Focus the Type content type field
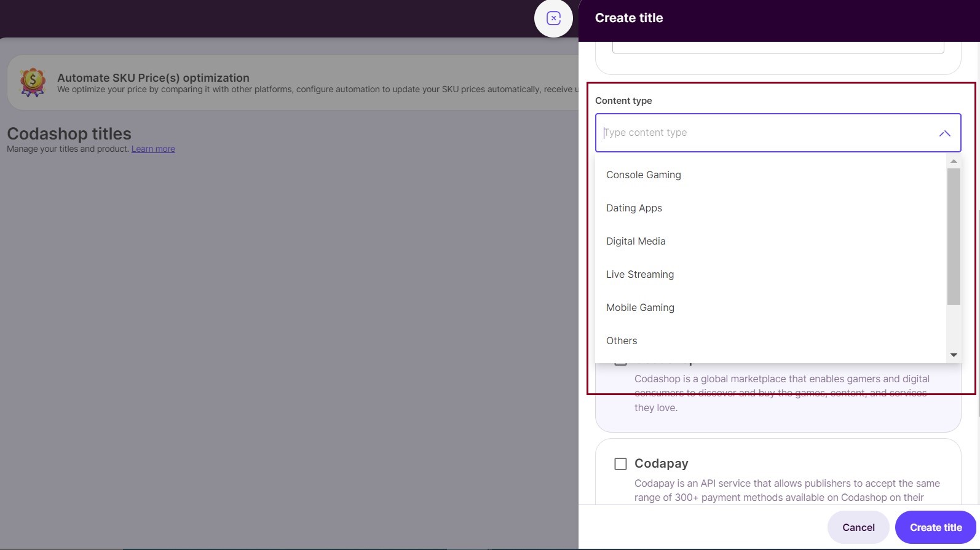 click(778, 133)
